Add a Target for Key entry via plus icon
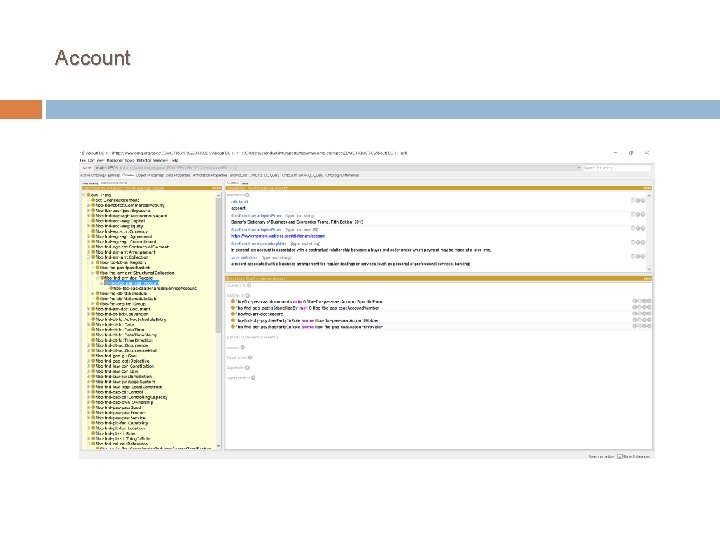 [x=250, y=358]
